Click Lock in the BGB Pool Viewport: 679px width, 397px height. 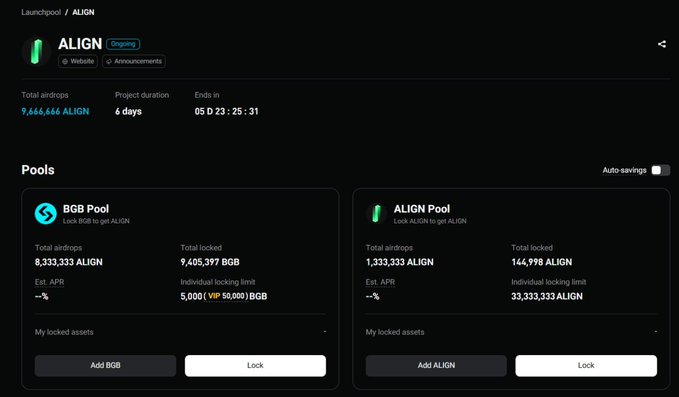[x=255, y=365]
